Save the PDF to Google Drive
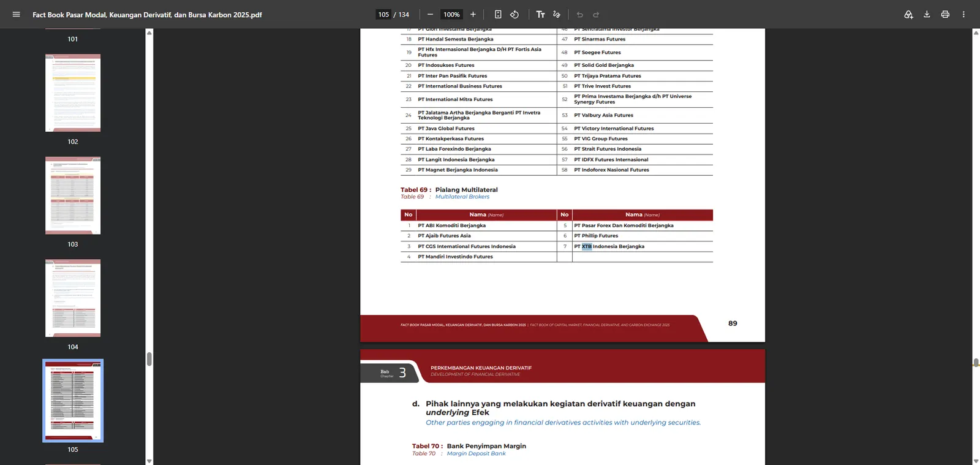980x465 pixels. (908, 14)
